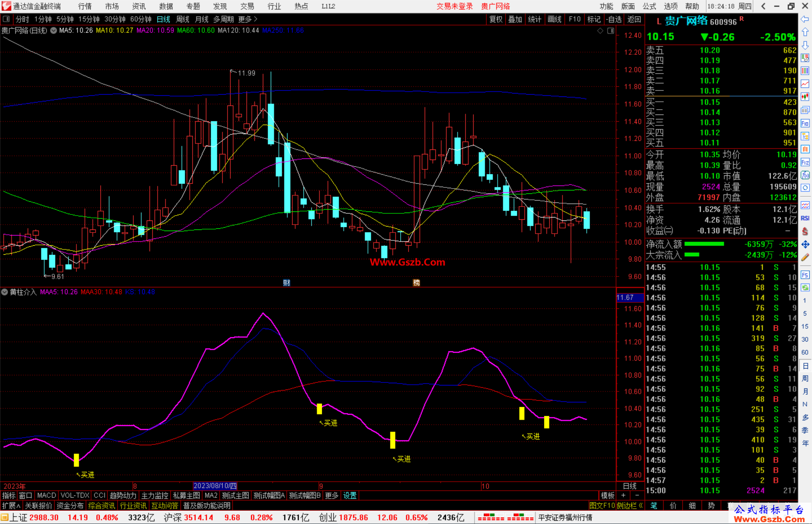Click the F12 trading icon
Image resolution: width=812 pixels, height=524 pixels.
tap(805, 162)
